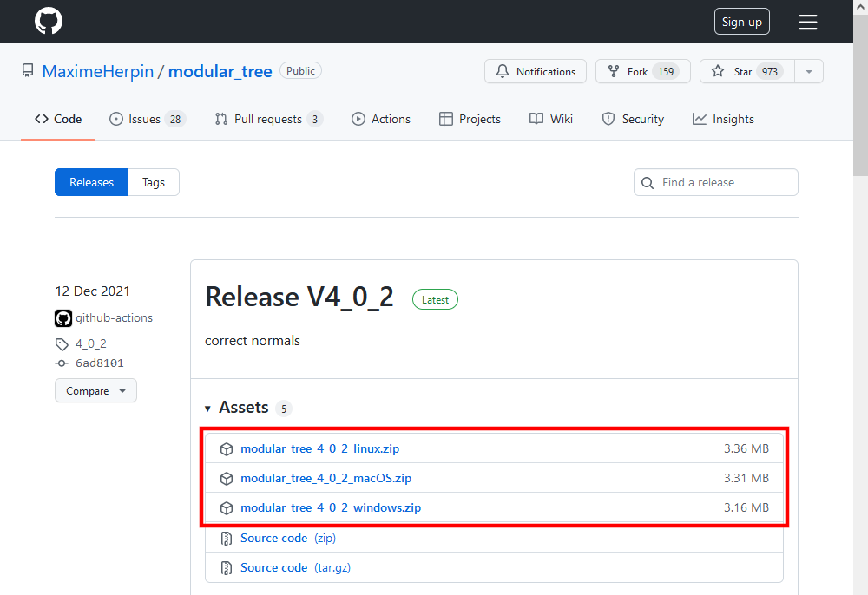Toggle the hamburger menu in the header

click(807, 22)
